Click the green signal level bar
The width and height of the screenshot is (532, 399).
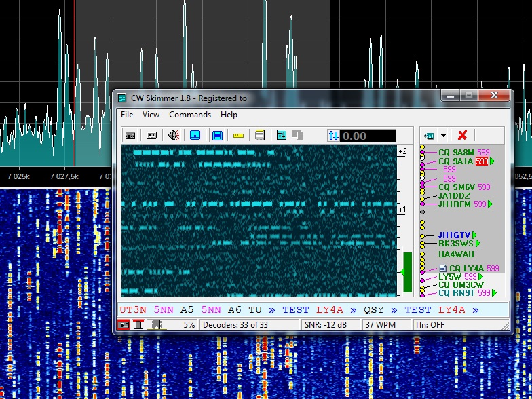point(407,272)
